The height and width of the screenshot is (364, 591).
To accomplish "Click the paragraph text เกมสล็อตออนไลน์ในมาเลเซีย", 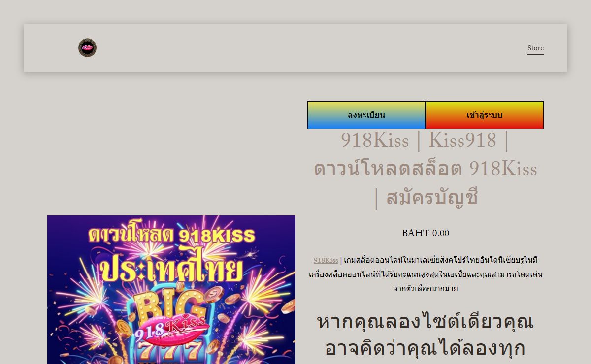I will coord(426,274).
